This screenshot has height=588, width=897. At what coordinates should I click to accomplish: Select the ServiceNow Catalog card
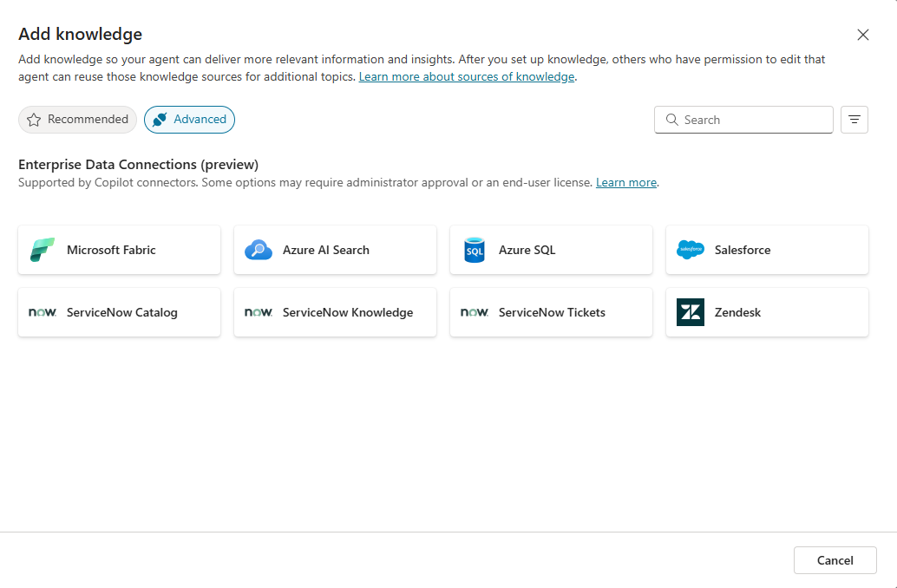(119, 312)
